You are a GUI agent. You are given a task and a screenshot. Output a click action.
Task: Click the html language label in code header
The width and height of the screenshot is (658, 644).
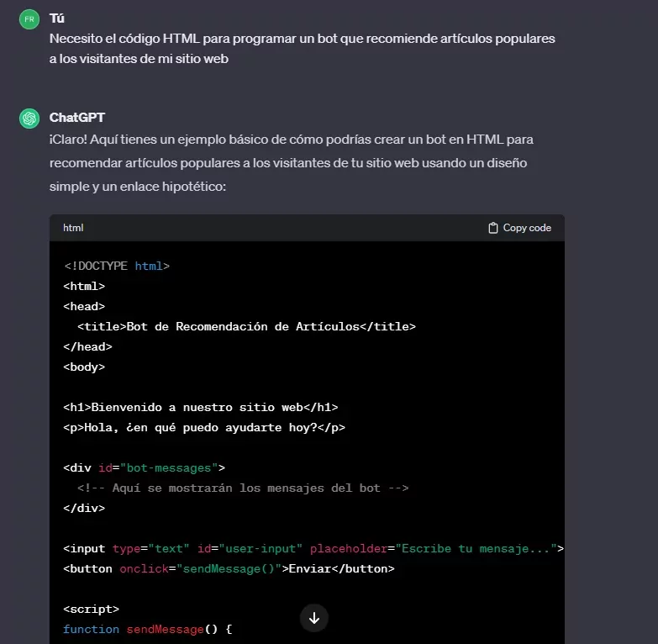[73, 228]
